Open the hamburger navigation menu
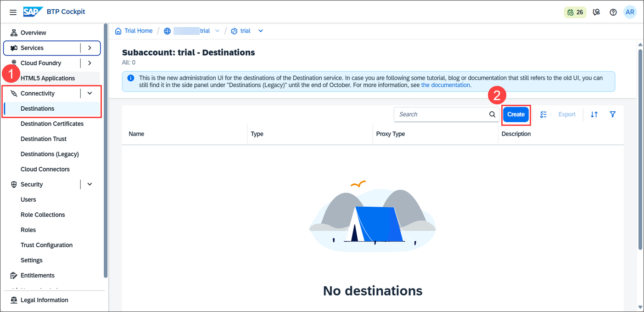This screenshot has height=312, width=644. (13, 12)
